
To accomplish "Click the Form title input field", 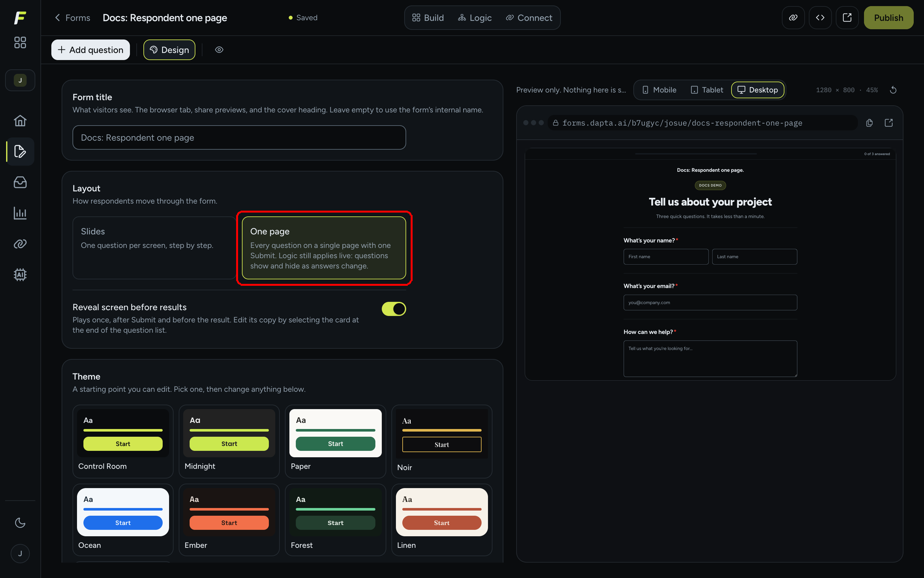I will point(239,138).
